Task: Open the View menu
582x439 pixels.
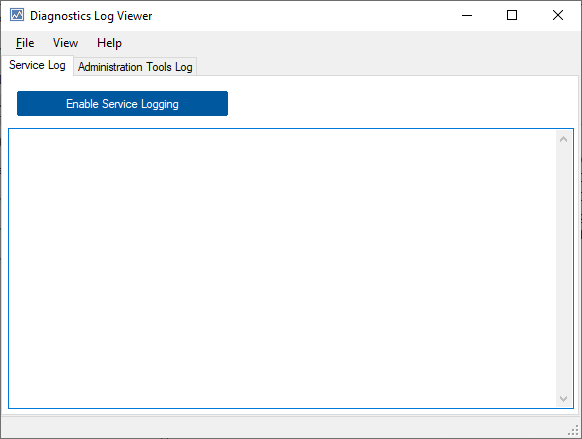Action: tap(65, 43)
